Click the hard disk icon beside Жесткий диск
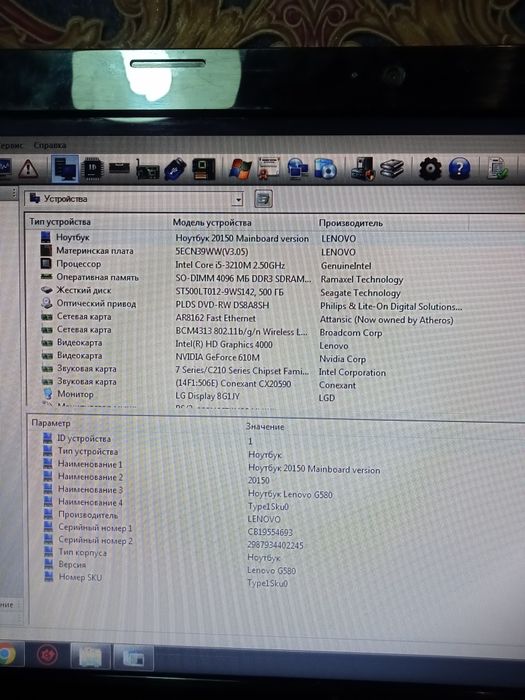The image size is (525, 700). (46, 290)
